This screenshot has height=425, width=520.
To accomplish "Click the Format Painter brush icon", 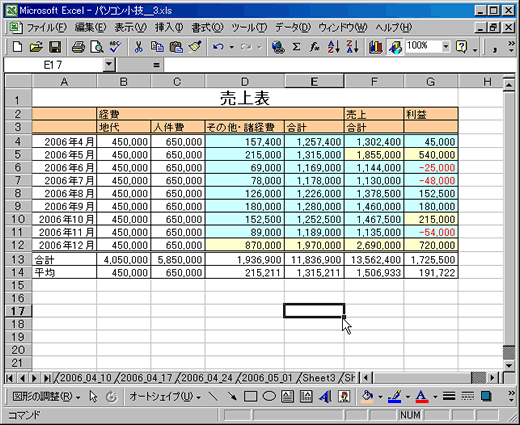I will coord(195,47).
